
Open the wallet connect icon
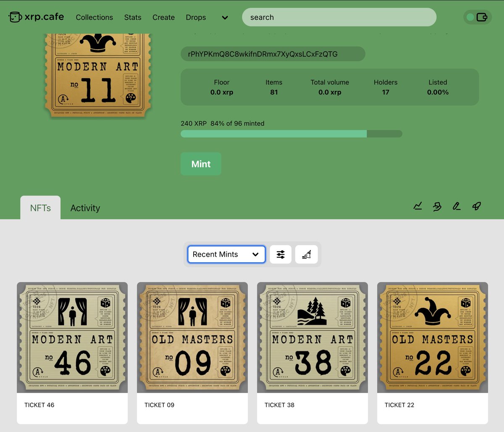(x=482, y=17)
